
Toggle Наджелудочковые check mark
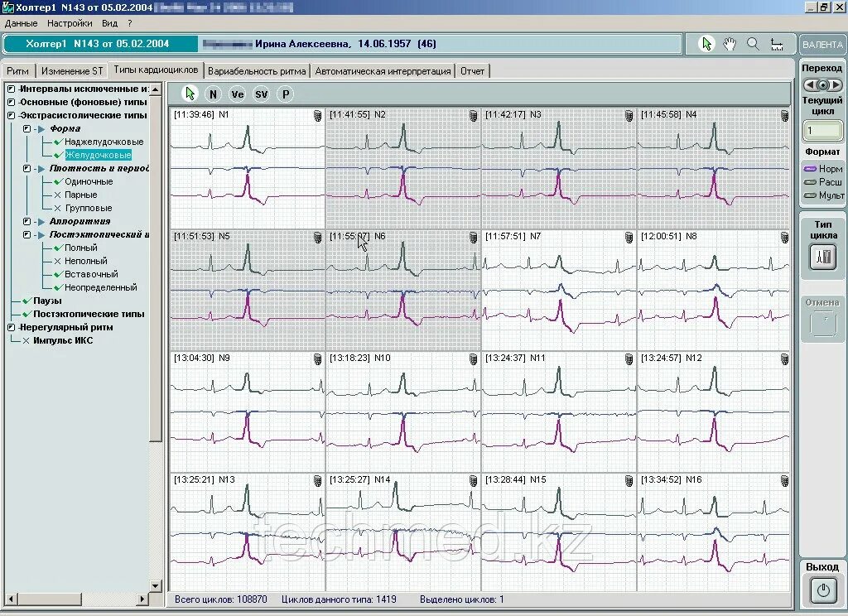(58, 142)
